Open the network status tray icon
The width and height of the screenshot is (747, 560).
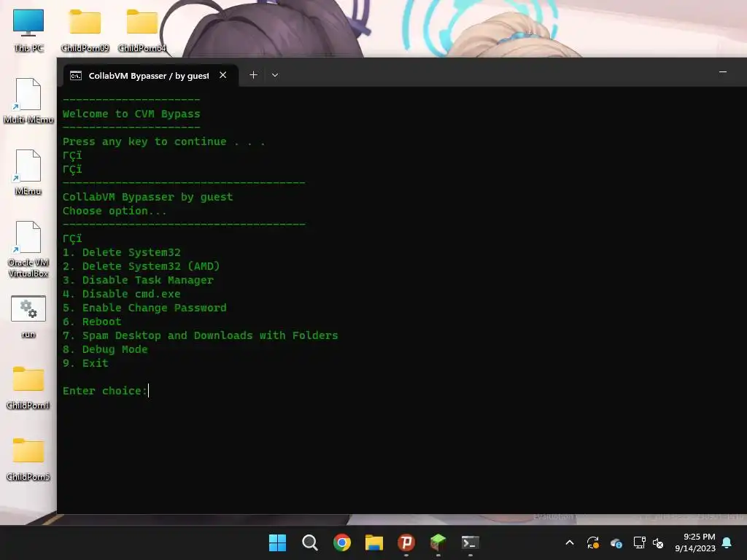pos(639,542)
